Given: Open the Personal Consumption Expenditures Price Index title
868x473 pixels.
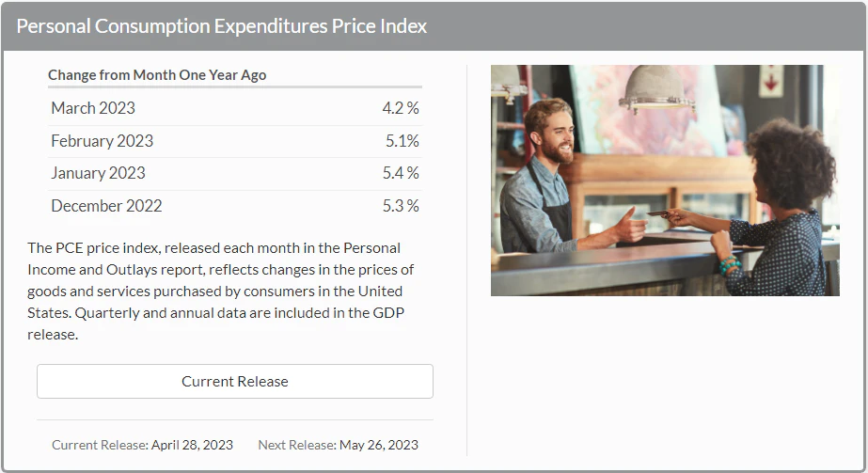Looking at the screenshot, I should click(222, 26).
